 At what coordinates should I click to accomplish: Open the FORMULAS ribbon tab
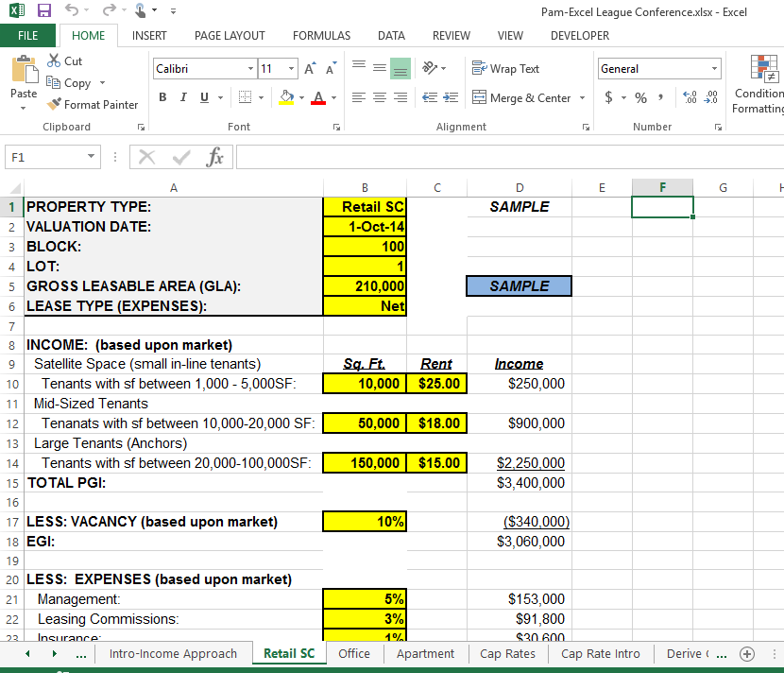tap(321, 36)
